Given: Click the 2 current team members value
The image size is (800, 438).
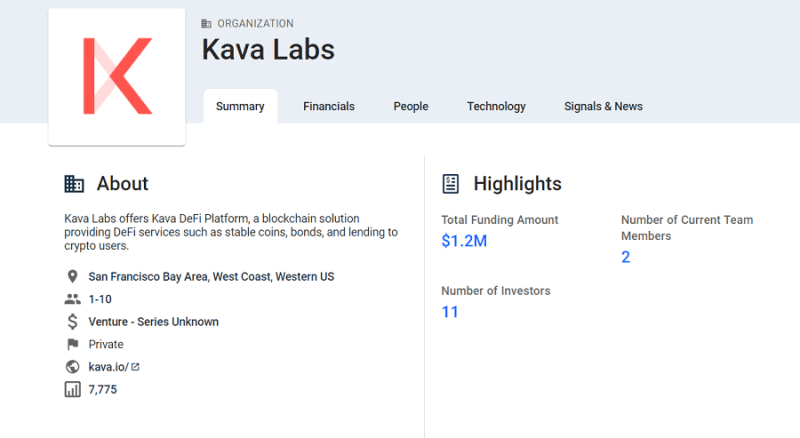Looking at the screenshot, I should [626, 257].
